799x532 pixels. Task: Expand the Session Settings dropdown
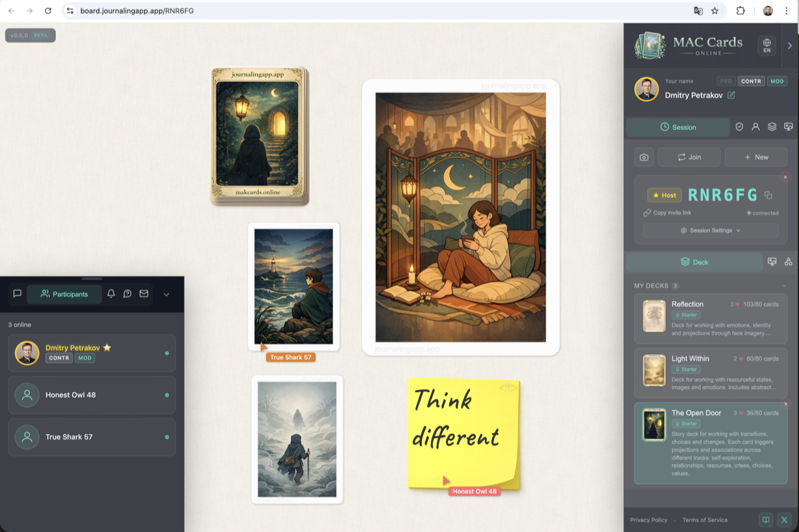coord(710,230)
